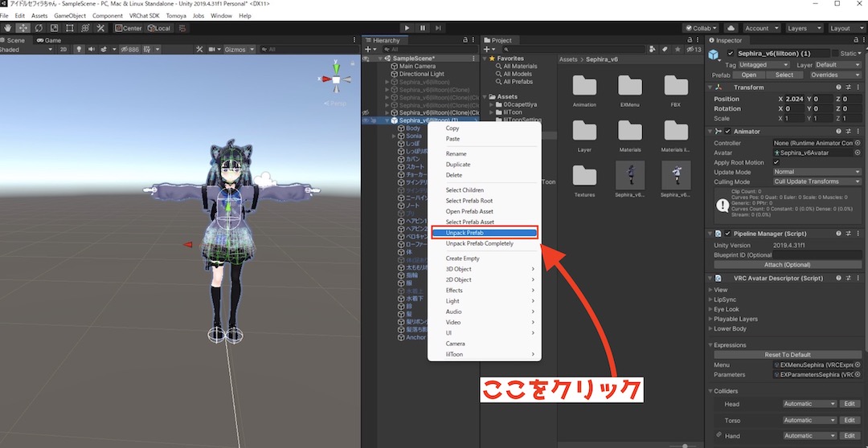
Task: Click the Step frame button
Action: coord(438,28)
